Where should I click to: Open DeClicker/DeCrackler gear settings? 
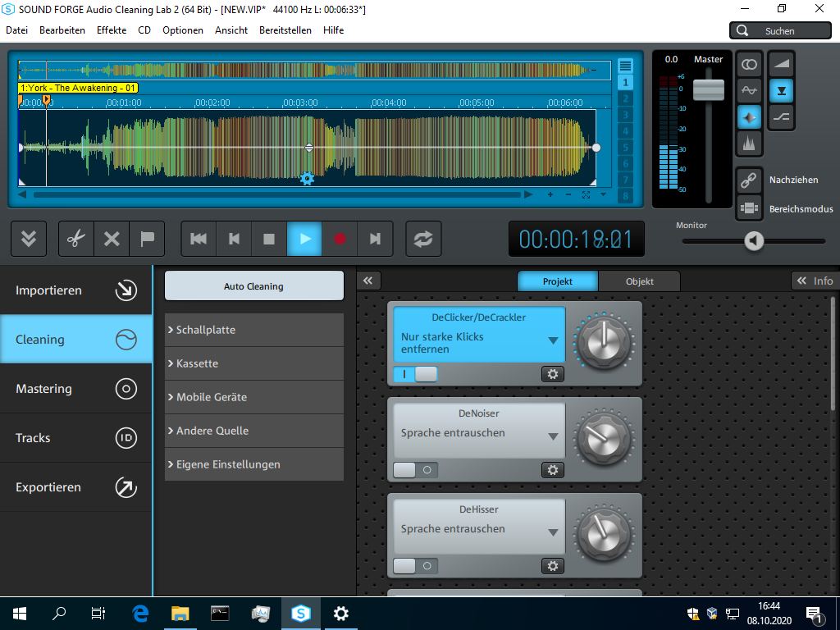click(x=552, y=374)
